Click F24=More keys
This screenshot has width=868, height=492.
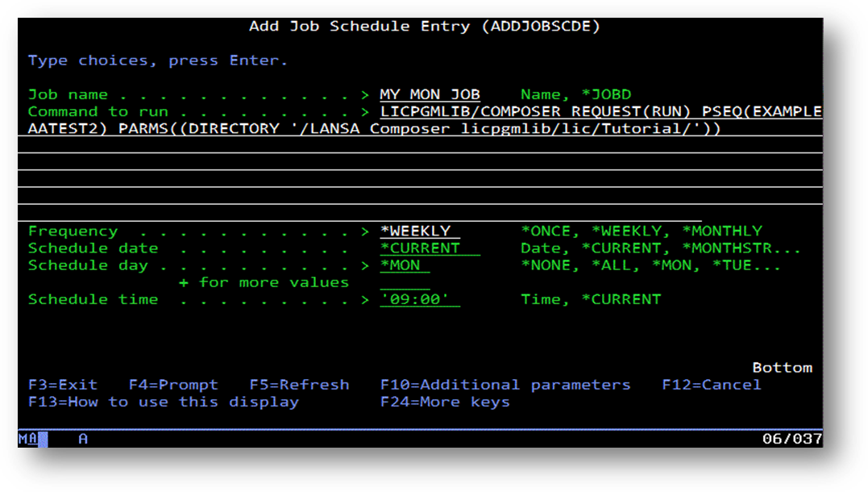[x=445, y=402]
